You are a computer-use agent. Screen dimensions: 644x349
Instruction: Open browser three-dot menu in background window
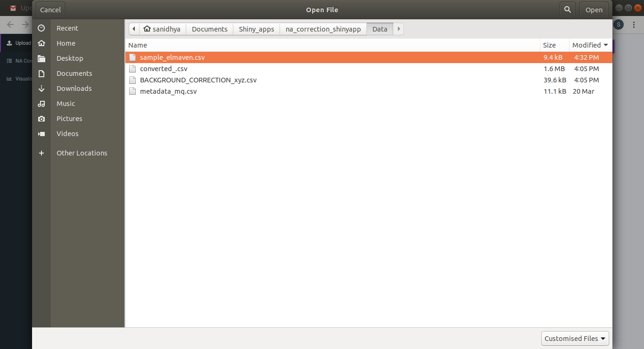click(x=634, y=24)
